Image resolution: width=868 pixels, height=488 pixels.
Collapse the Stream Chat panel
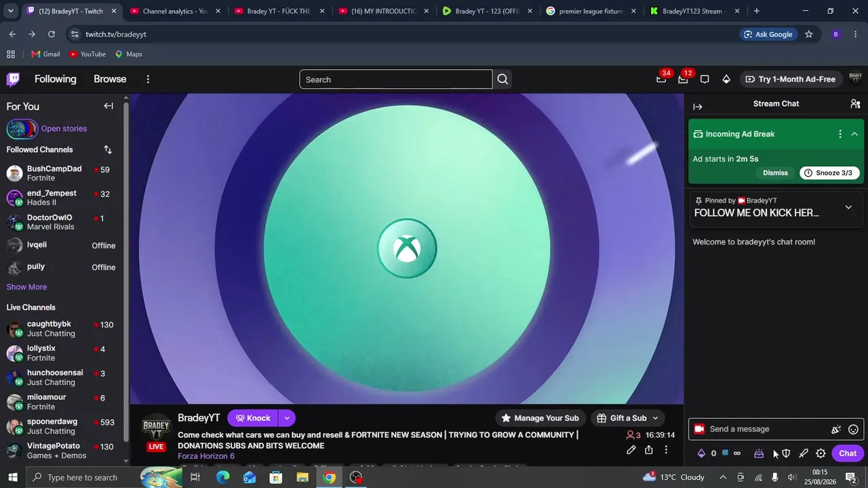[x=698, y=106]
